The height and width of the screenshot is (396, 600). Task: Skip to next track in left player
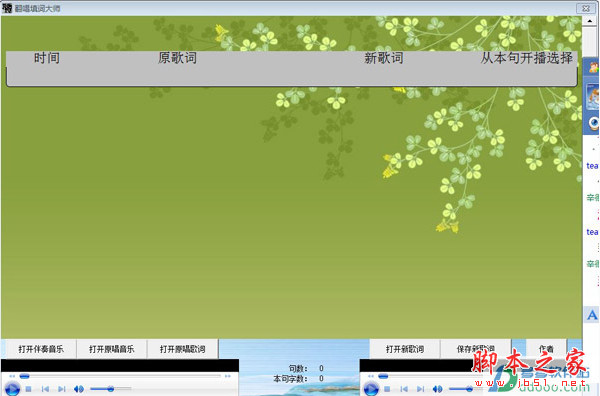[62, 389]
